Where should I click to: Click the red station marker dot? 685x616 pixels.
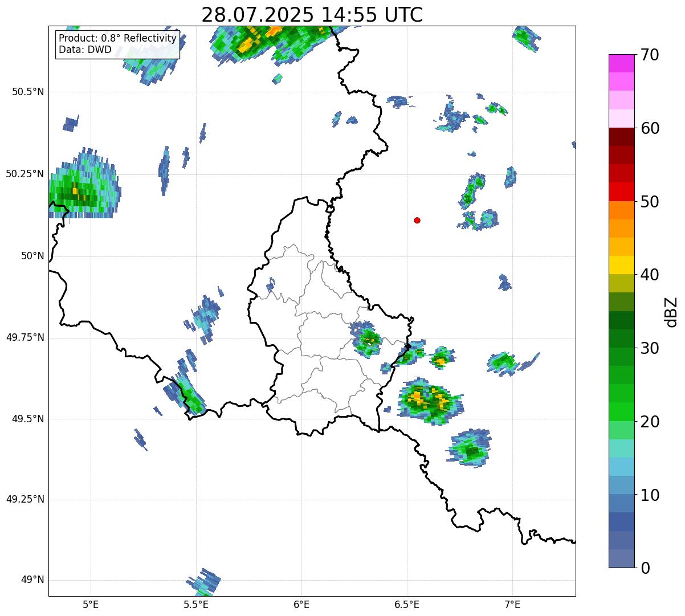pos(417,220)
